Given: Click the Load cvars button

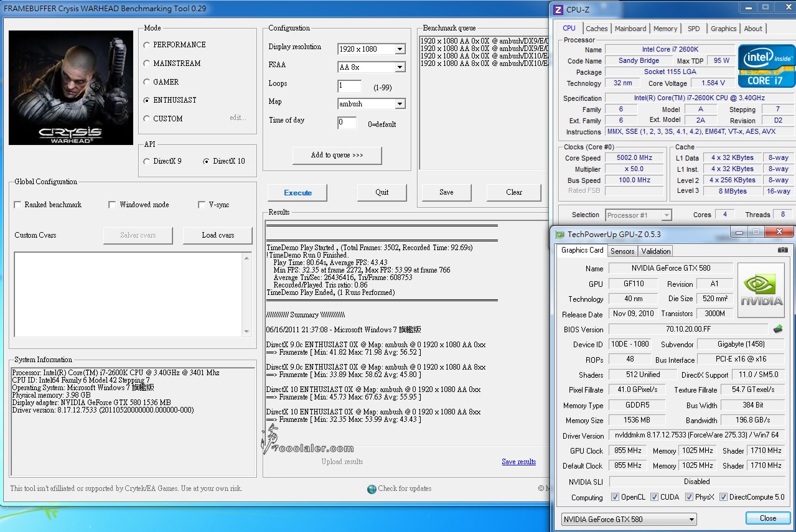Looking at the screenshot, I should pyautogui.click(x=218, y=235).
